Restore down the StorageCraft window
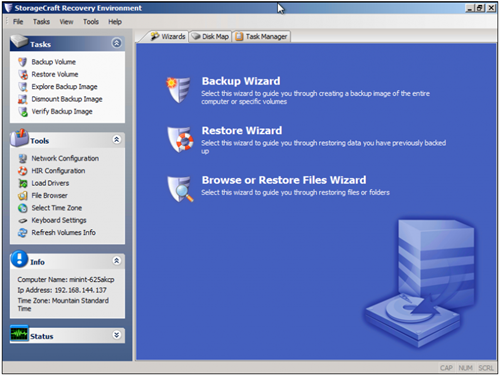 click(480, 8)
